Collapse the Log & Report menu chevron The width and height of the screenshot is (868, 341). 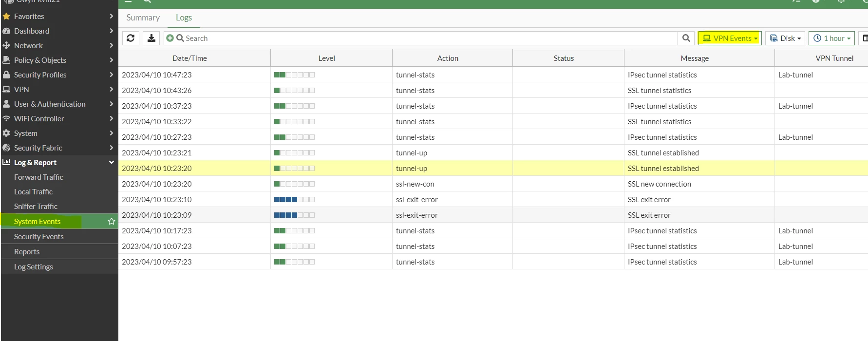tap(112, 162)
